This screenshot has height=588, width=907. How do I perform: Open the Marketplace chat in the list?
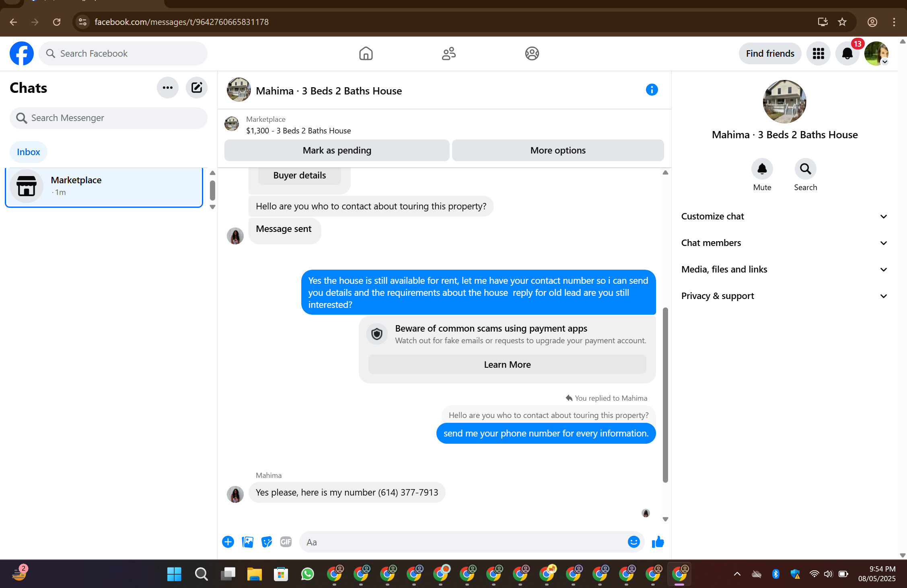click(104, 187)
